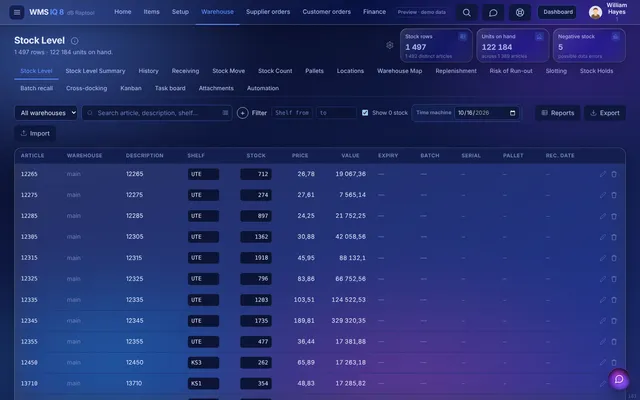Viewport: 640px width, 400px height.
Task: Expand the All warehouses dropdown
Action: tap(46, 113)
